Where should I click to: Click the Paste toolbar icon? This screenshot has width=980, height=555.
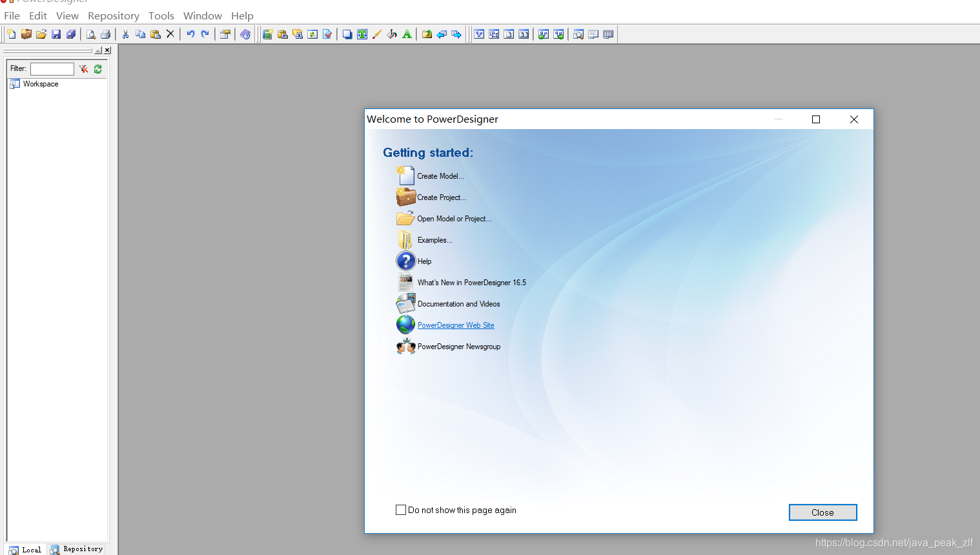click(156, 34)
